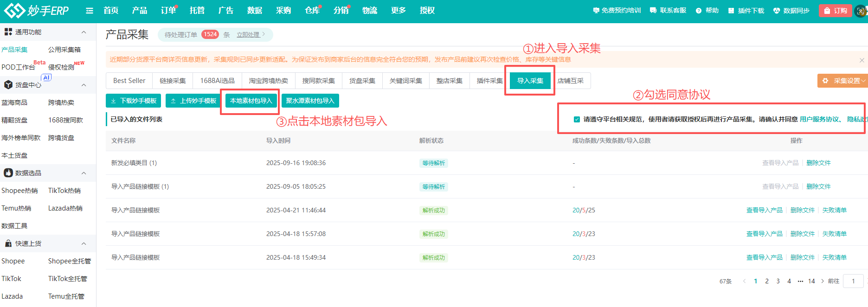Click 免费预约培训 in top bar
The width and height of the screenshot is (868, 307).
pyautogui.click(x=617, y=10)
